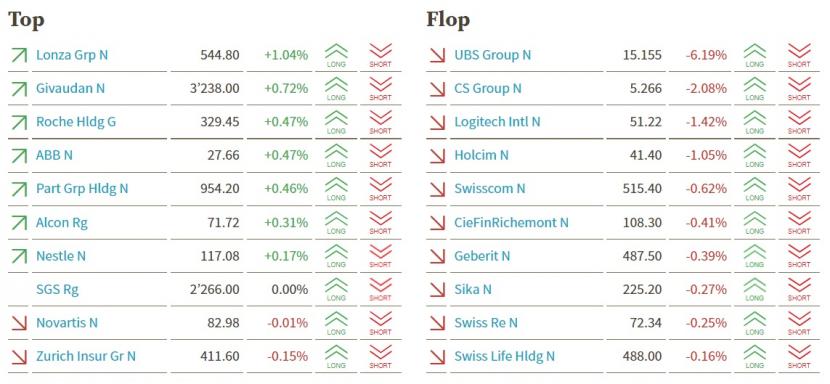The image size is (830, 384).
Task: Click the red down arrow beside Sika N
Action: 437,290
